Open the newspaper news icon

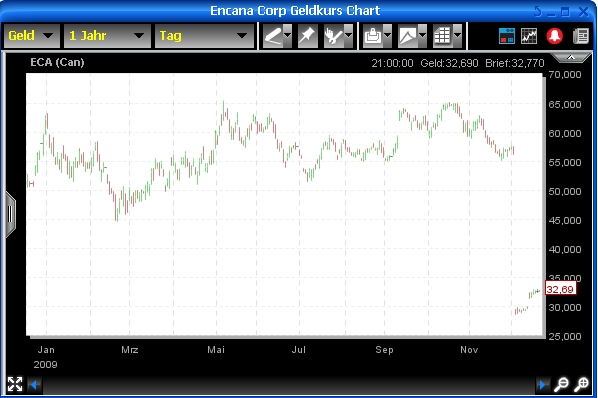581,36
